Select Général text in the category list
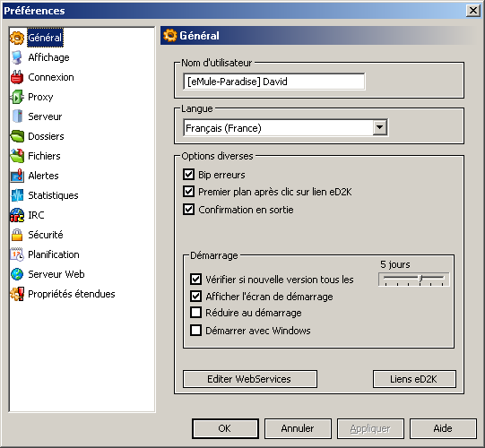Viewport: 485px width, 448px height. click(45, 38)
